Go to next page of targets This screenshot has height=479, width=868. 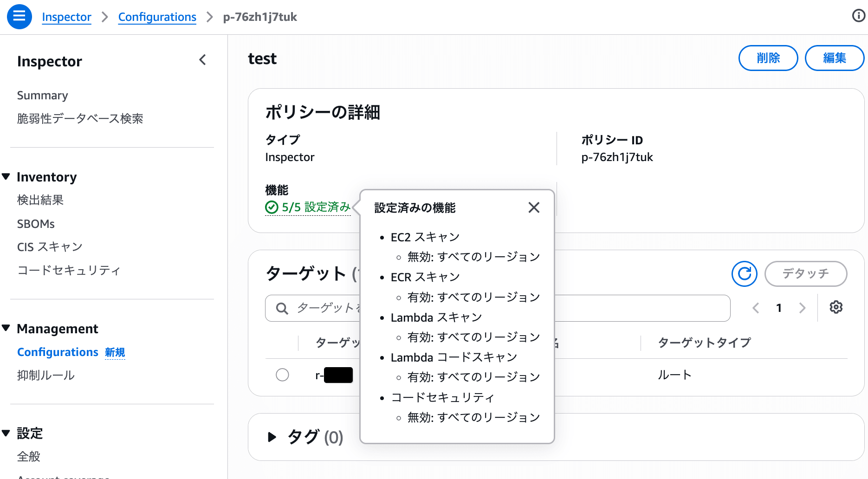802,308
